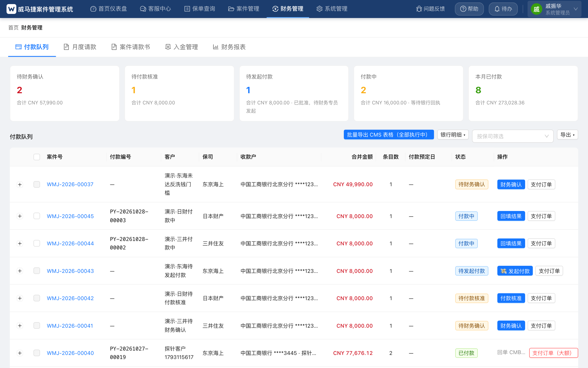The width and height of the screenshot is (588, 368).
Task: Open 案件管理 from the top navigation
Action: pos(244,9)
